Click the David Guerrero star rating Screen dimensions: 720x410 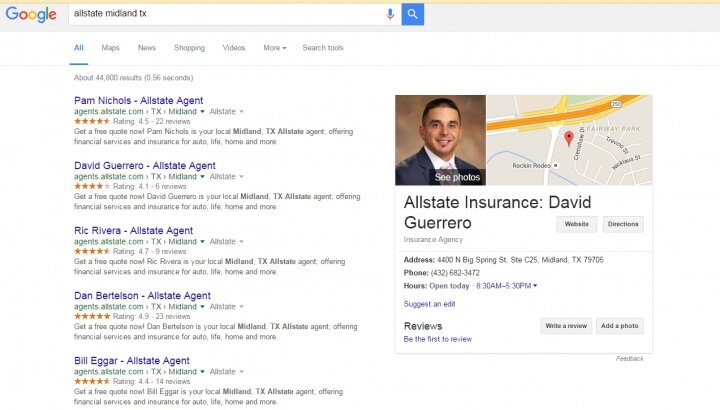point(92,186)
